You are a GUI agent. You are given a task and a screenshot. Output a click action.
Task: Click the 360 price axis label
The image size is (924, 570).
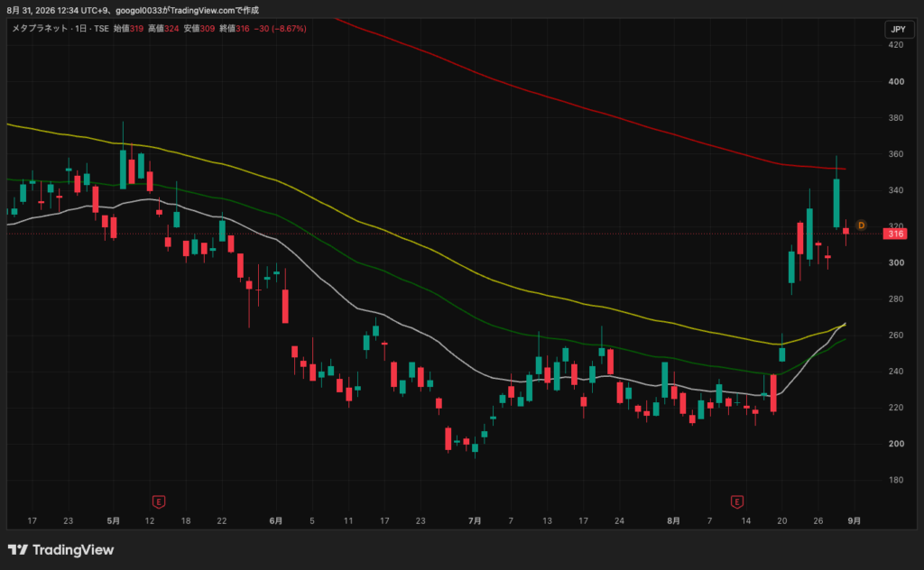pyautogui.click(x=896, y=153)
